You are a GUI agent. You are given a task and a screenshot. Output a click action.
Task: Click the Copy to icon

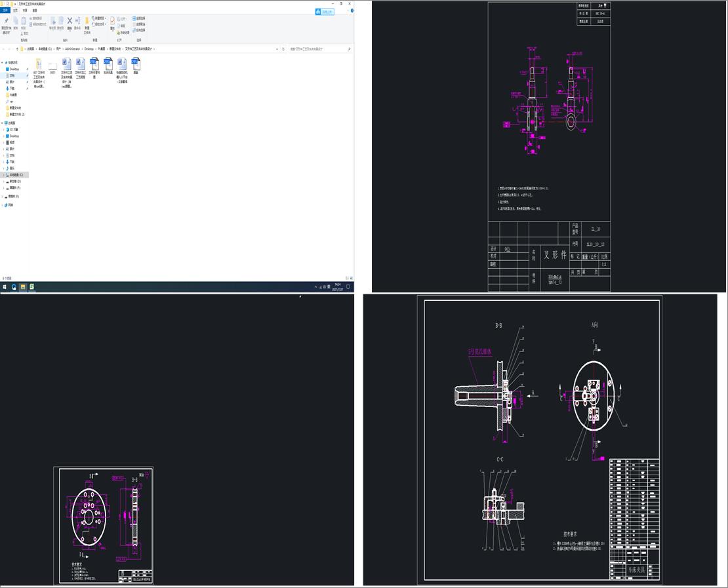pyautogui.click(x=60, y=23)
